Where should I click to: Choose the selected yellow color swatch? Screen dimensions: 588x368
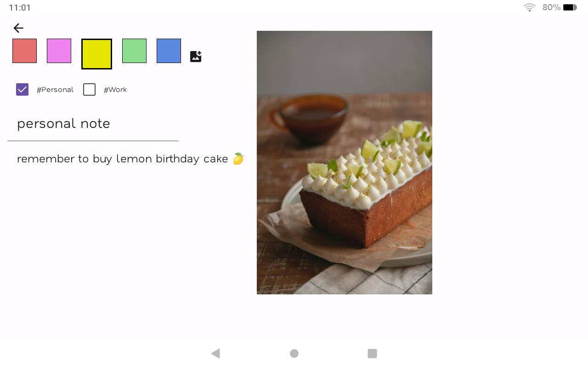tap(96, 54)
